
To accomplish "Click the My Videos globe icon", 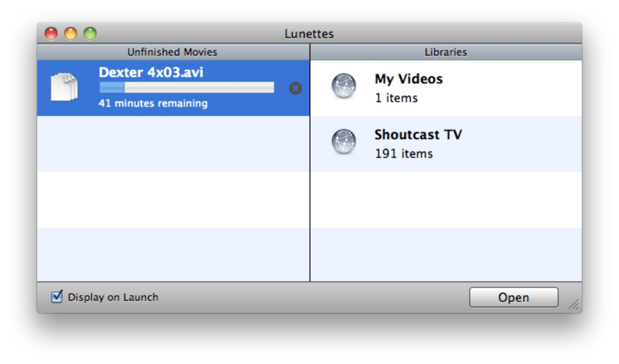I will tap(344, 86).
